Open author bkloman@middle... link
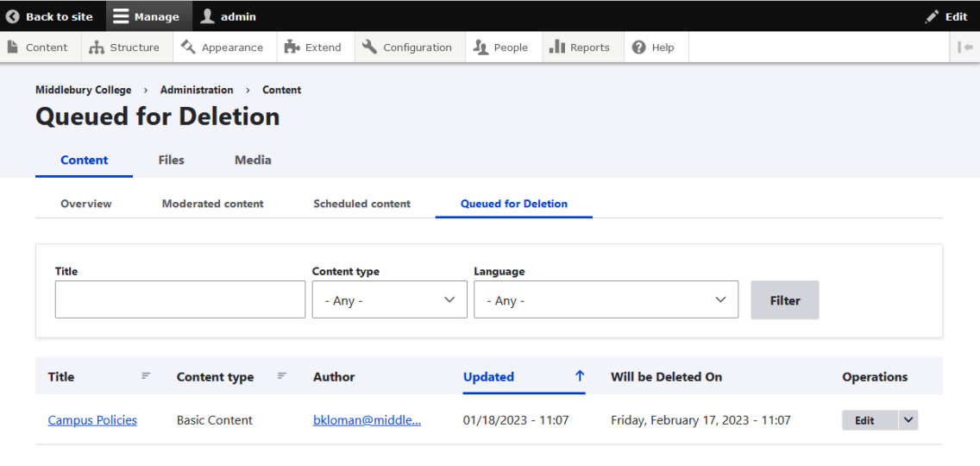Viewport: 980px width, 466px height. click(367, 420)
